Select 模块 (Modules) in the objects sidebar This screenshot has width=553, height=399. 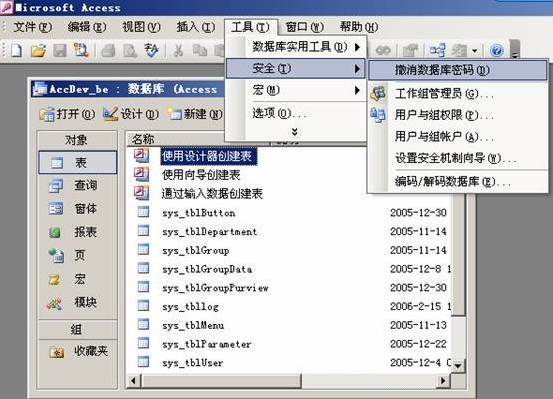point(78,302)
